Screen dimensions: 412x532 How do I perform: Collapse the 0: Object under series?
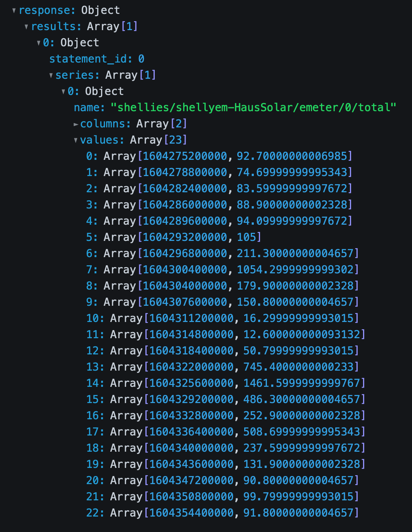point(63,91)
